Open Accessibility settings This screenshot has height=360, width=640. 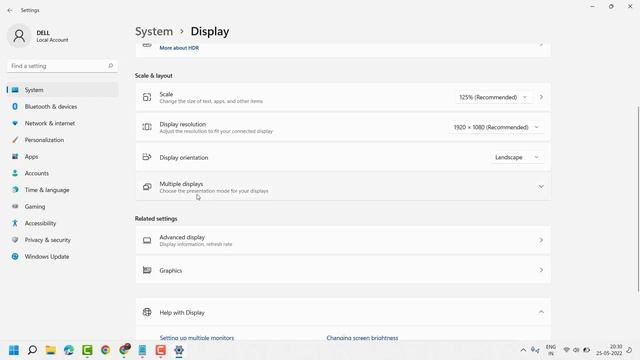pos(62,223)
